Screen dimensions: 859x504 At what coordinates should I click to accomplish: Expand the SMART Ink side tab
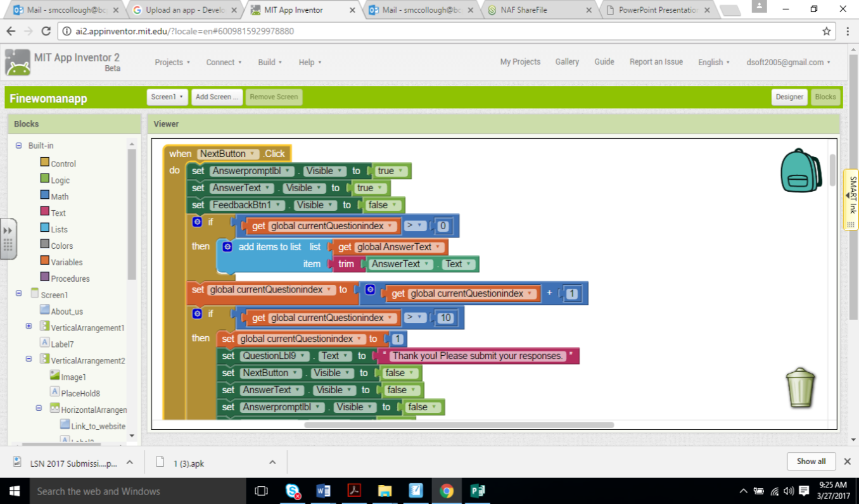851,200
